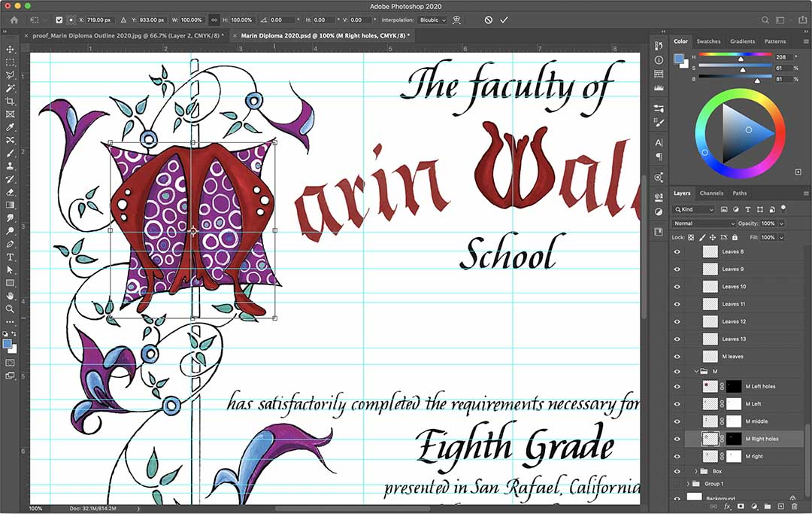
Task: Add a layer mask from panel bottom
Action: 741,506
